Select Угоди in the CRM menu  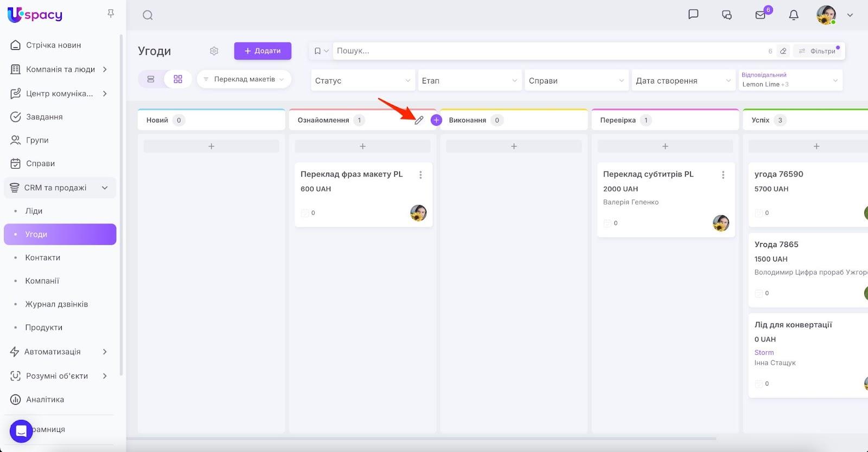60,234
